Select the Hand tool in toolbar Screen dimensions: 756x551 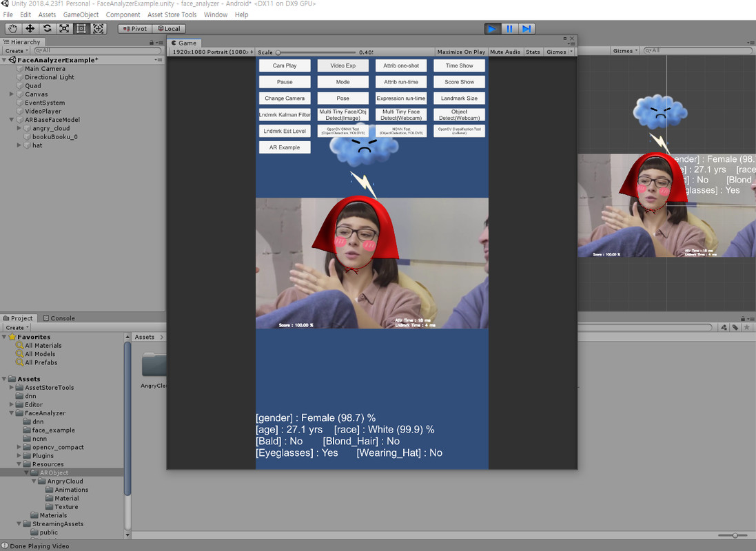(x=13, y=29)
